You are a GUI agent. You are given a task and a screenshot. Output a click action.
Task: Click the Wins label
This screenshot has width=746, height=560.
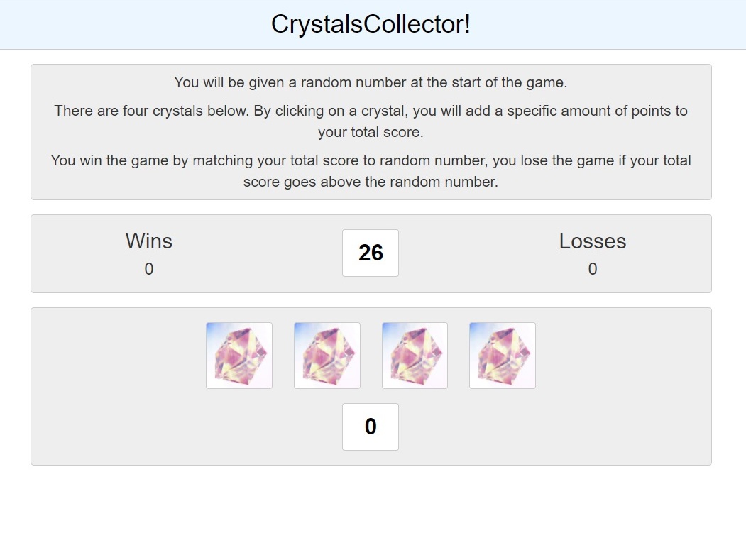coord(149,241)
